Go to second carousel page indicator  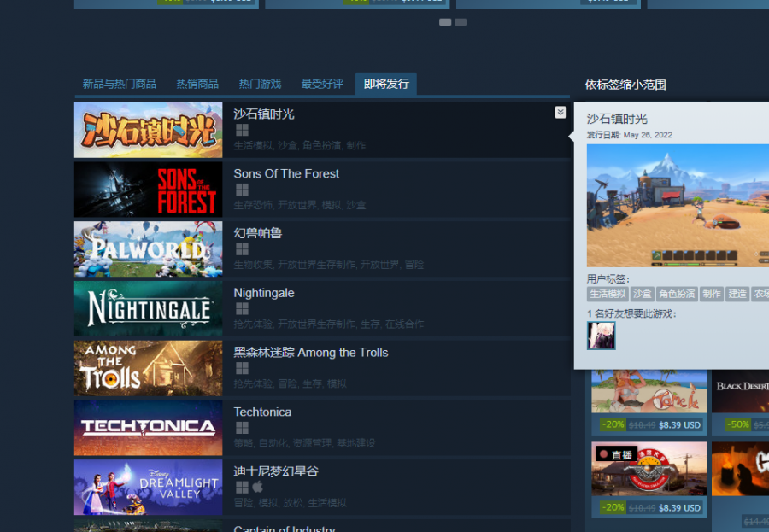(x=461, y=22)
